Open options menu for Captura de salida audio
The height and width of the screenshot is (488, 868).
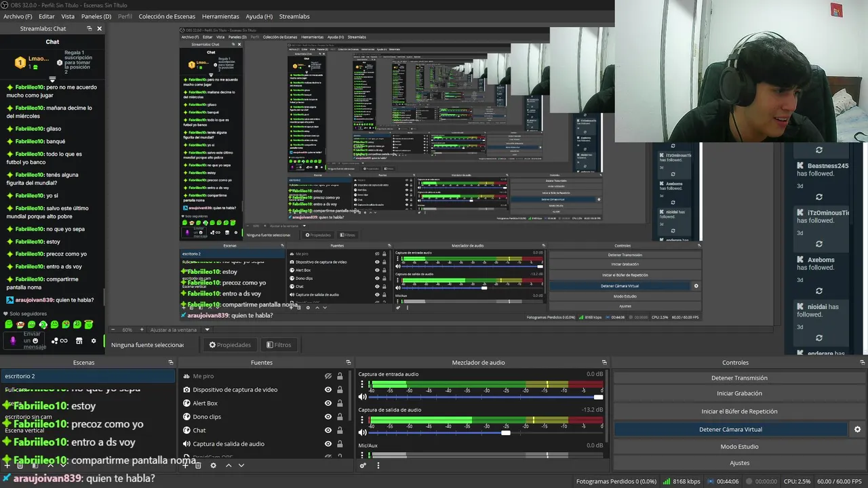362,420
